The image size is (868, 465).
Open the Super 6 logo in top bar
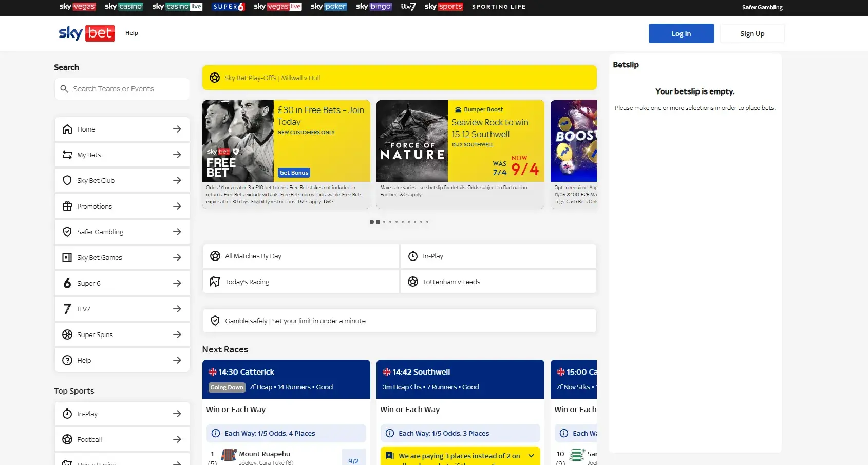[x=229, y=7]
